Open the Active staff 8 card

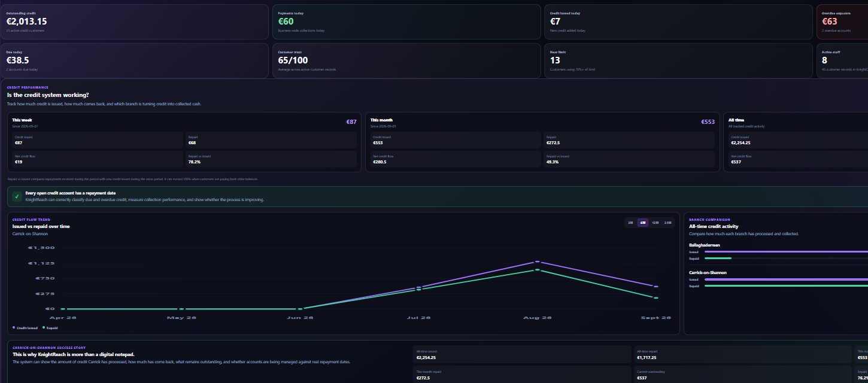(x=842, y=60)
